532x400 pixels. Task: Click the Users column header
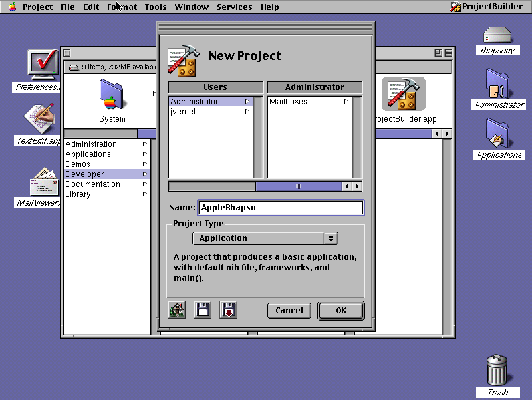click(x=215, y=87)
